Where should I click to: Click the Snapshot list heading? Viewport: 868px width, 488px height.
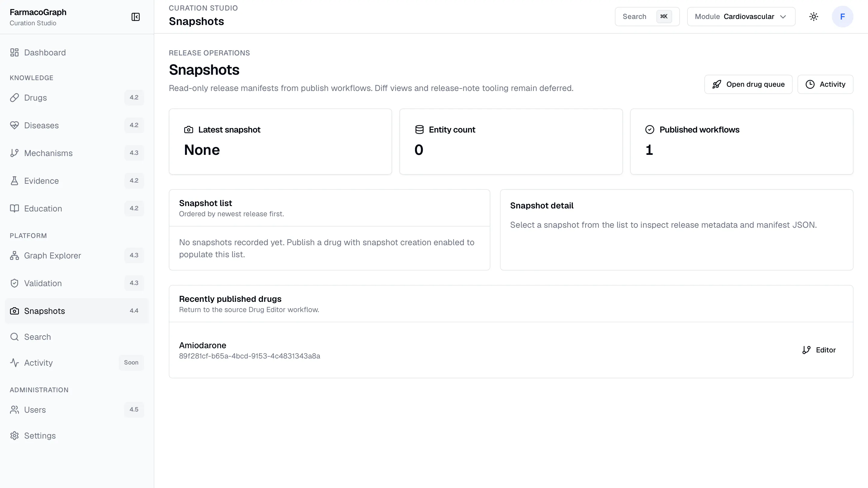click(206, 203)
